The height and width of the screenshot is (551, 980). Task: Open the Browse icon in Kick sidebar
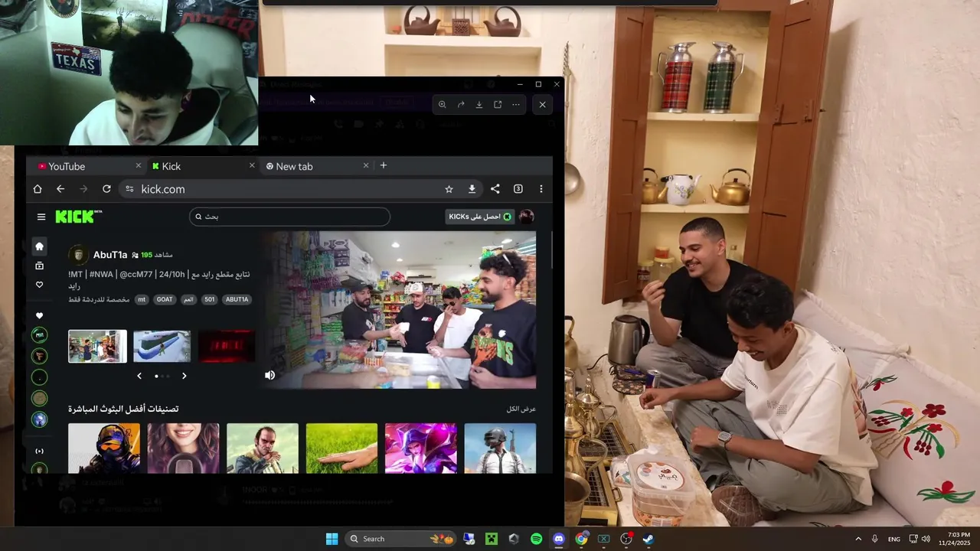[40, 266]
